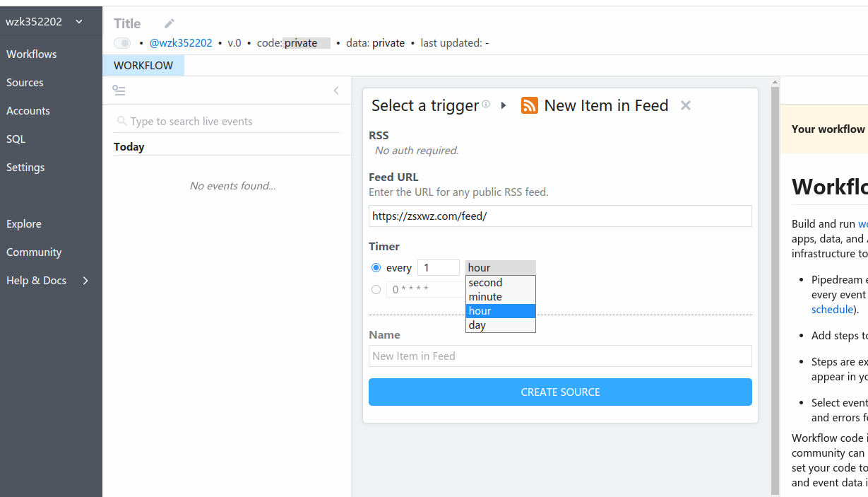Open Accounts in the sidebar
Viewport: 868px width, 497px height.
[x=28, y=110]
